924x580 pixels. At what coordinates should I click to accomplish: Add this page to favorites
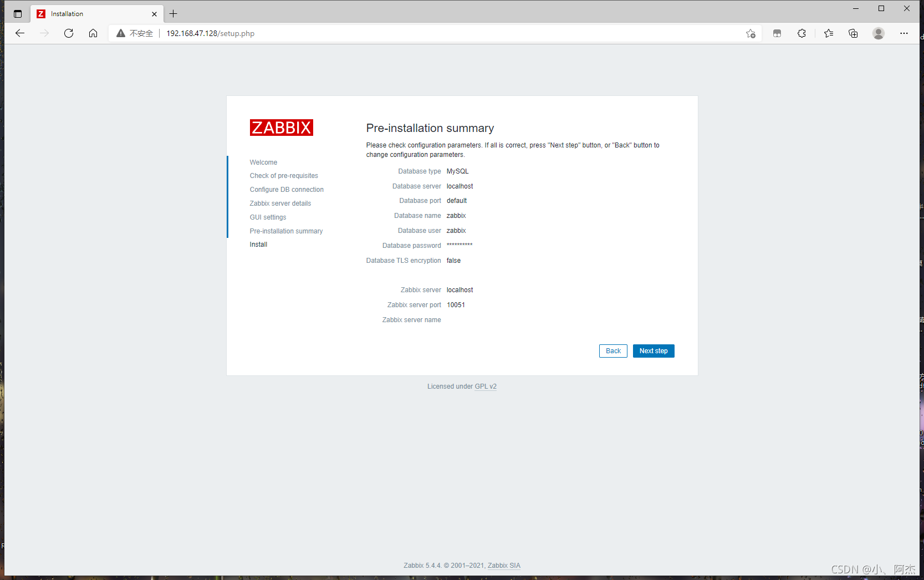point(751,33)
